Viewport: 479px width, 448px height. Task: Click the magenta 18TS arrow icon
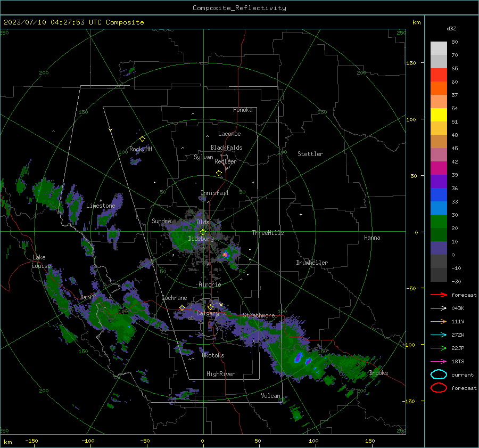[x=439, y=361]
